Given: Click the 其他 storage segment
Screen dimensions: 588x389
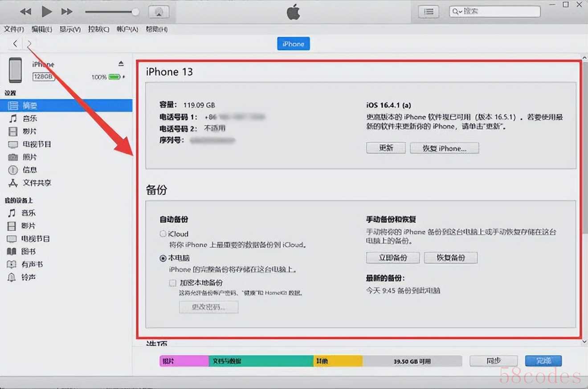Looking at the screenshot, I should tap(338, 361).
